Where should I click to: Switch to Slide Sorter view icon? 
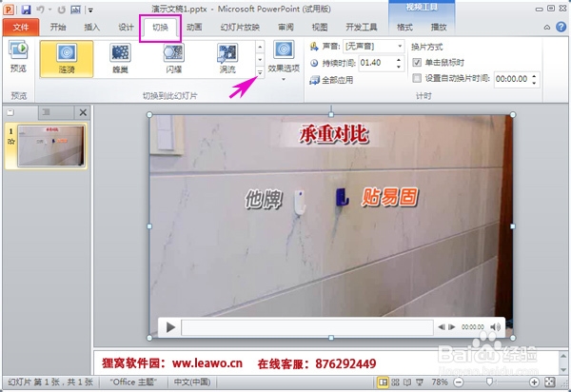[395, 382]
